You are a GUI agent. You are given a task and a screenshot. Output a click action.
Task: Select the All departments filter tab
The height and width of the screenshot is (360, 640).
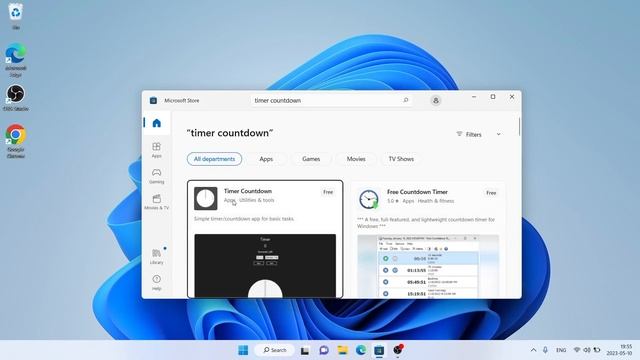click(214, 159)
